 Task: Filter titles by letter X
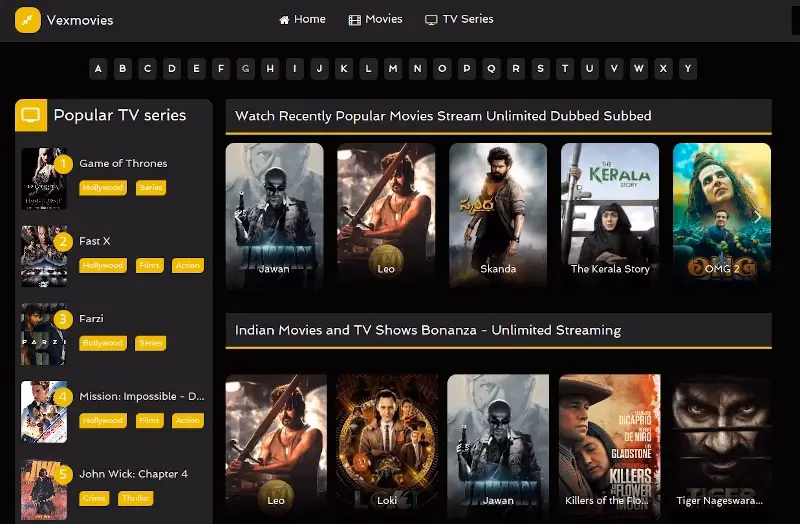point(663,68)
